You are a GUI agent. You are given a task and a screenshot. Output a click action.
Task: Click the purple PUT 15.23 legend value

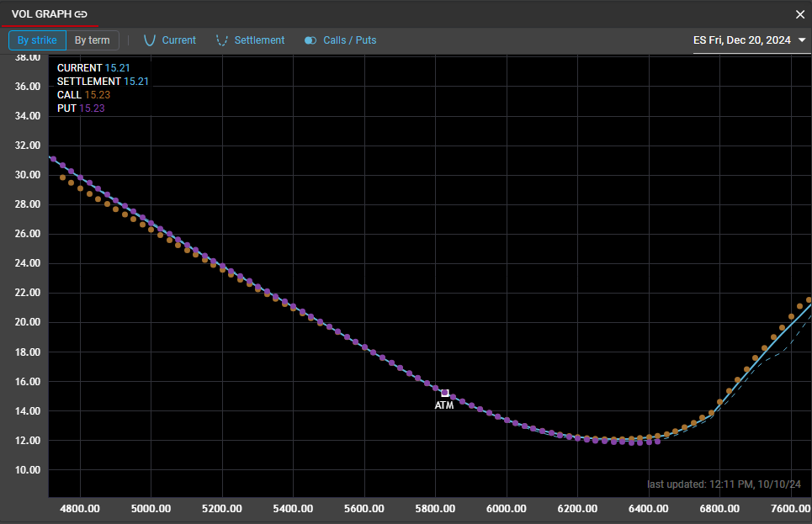[x=92, y=109]
